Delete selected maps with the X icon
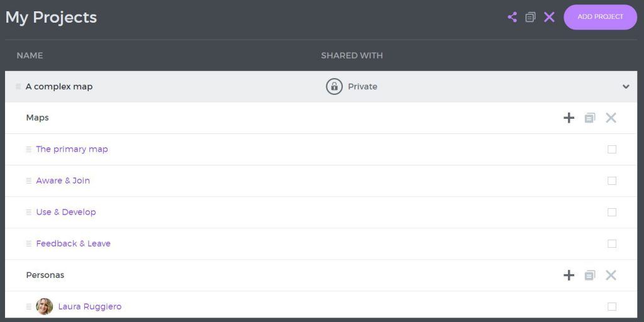This screenshot has width=644, height=322. click(611, 118)
